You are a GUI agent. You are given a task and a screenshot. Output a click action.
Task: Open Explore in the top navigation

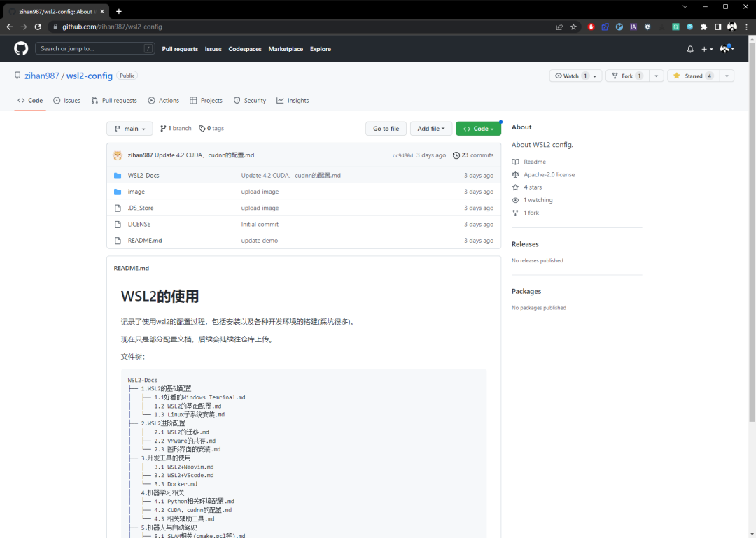321,49
